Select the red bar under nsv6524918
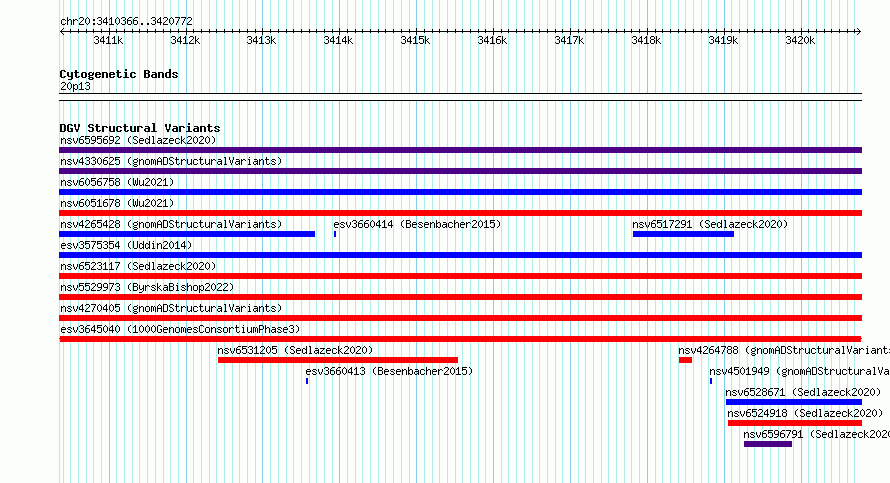This screenshot has height=483, width=890. click(795, 423)
